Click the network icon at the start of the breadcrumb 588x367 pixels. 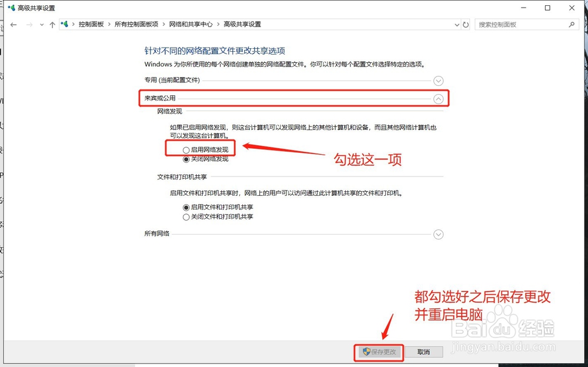pos(63,25)
